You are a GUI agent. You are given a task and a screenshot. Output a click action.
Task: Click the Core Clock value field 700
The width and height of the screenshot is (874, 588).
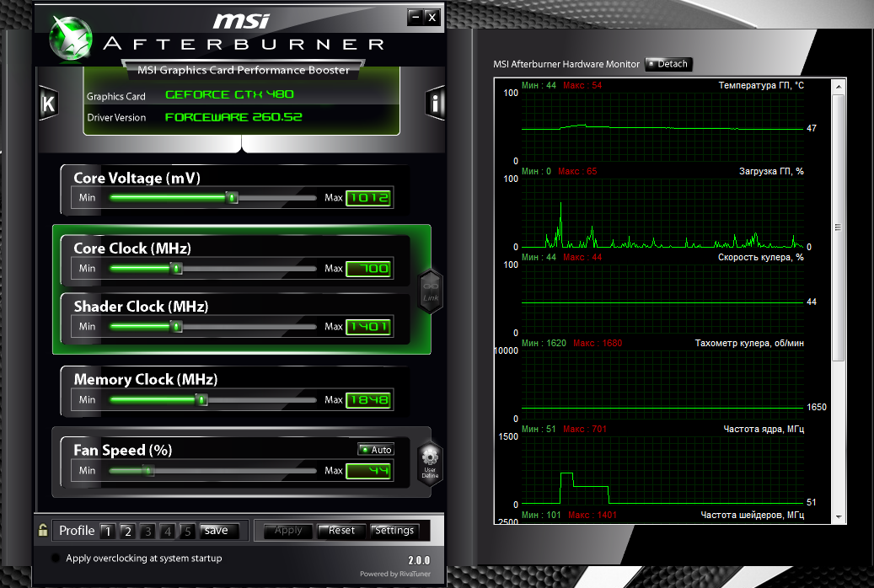pos(368,269)
